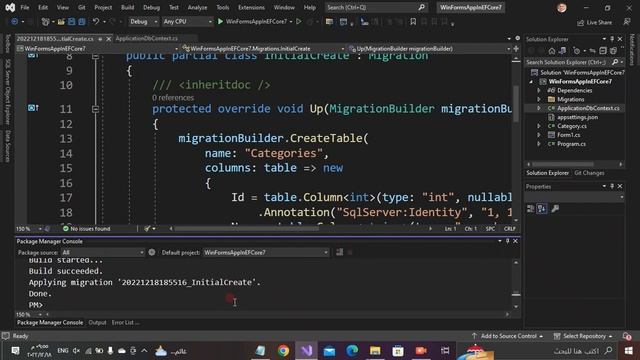Open the Debug configuration dropdown
Screen dimensions: 640x360
(x=144, y=22)
